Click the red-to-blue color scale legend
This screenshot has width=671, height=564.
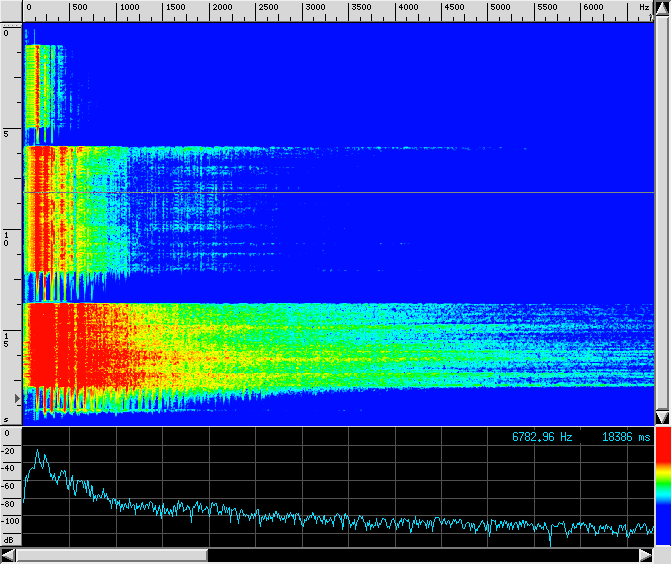(x=662, y=485)
